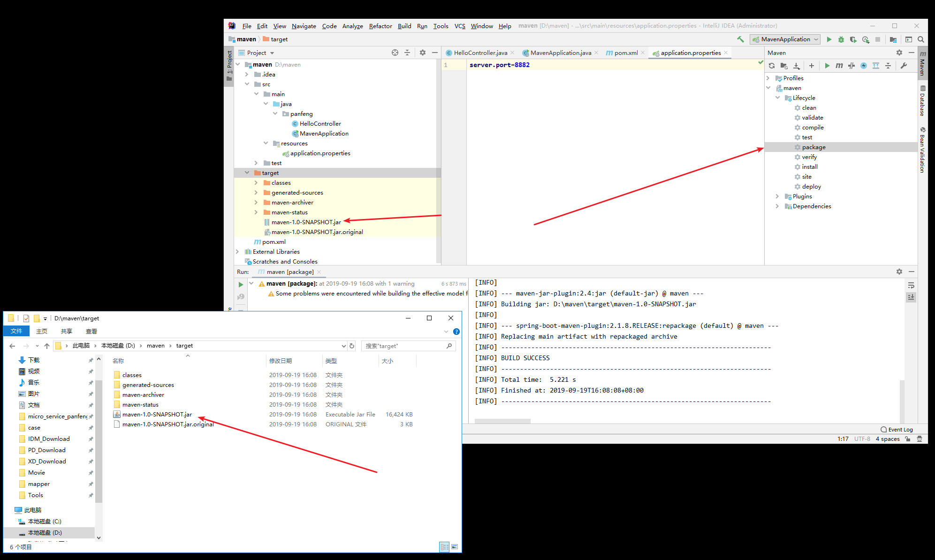Start debugging with the green bug icon
This screenshot has width=935, height=560.
[841, 39]
